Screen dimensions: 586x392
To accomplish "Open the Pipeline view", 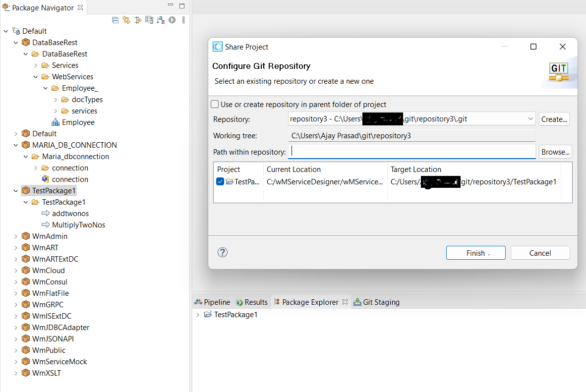I will (x=212, y=302).
